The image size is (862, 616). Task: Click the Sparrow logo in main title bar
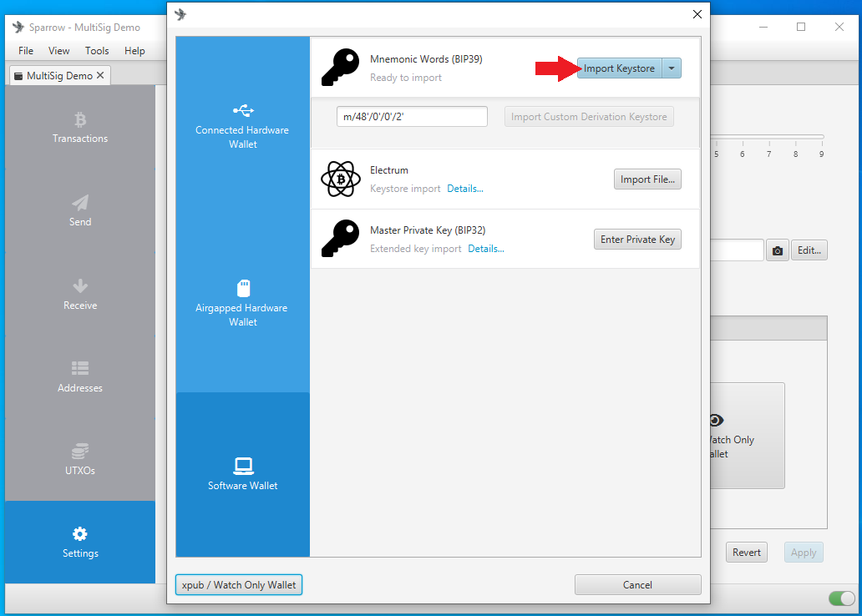(x=18, y=27)
